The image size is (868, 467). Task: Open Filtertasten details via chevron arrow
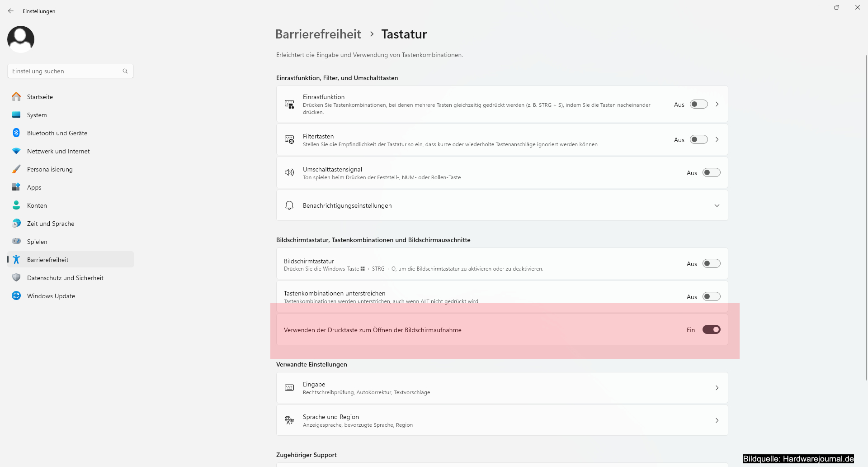click(717, 139)
